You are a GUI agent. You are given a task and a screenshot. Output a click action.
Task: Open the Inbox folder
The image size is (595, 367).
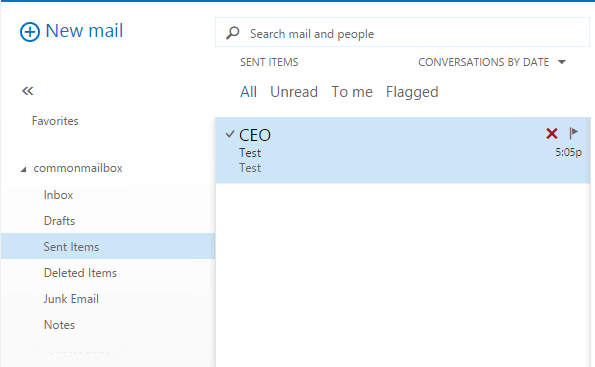coord(58,195)
